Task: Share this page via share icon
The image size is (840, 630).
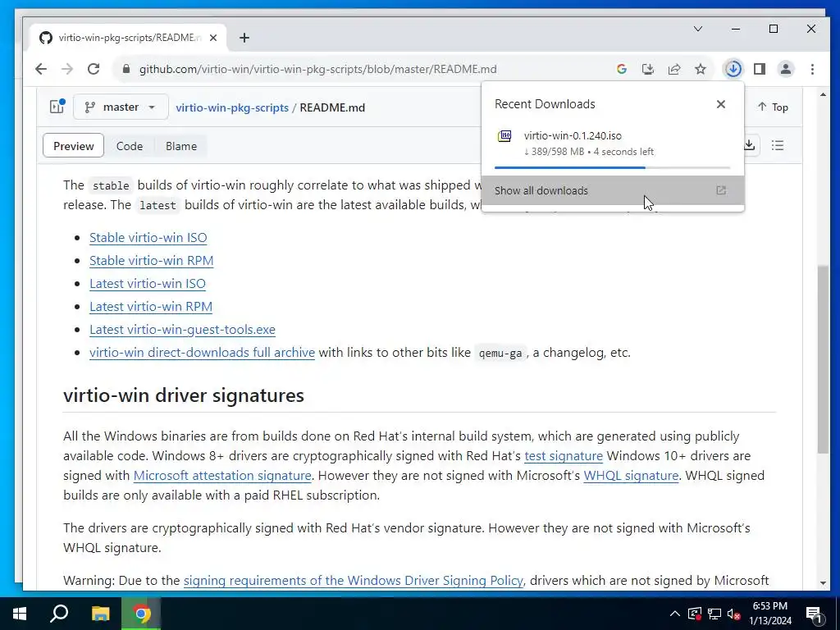Action: point(674,69)
